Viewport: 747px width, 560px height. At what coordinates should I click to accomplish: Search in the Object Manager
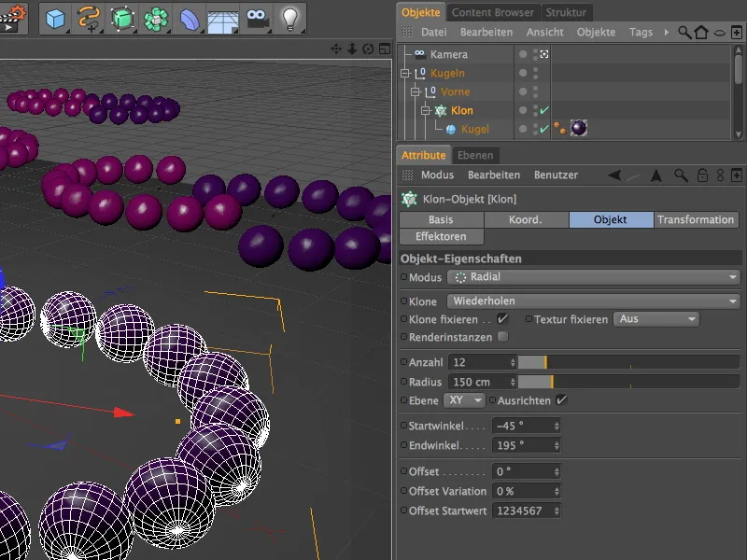coord(684,33)
